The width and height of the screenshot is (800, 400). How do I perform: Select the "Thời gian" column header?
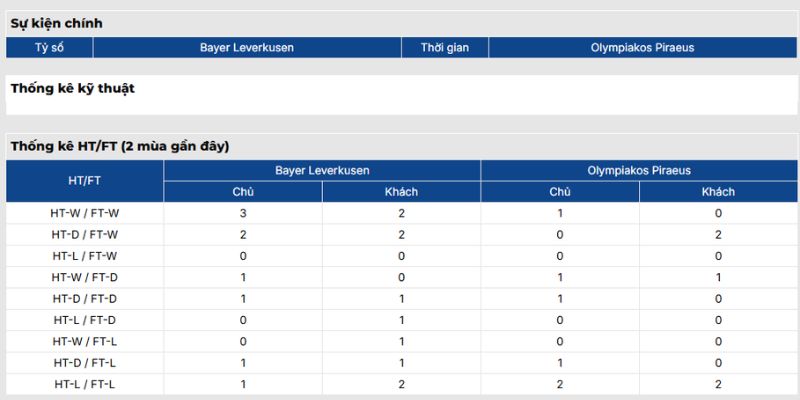point(445,47)
